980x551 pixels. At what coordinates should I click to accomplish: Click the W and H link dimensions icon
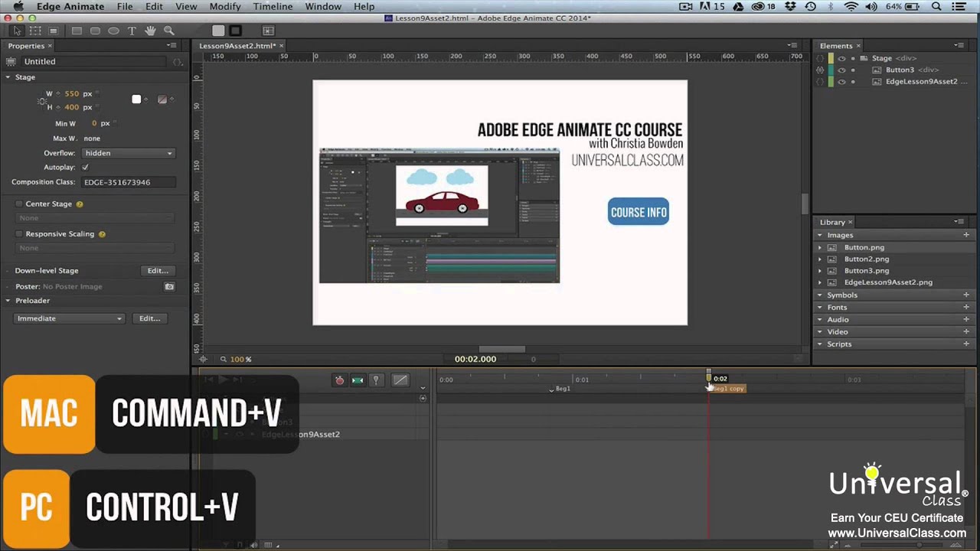[x=42, y=100]
